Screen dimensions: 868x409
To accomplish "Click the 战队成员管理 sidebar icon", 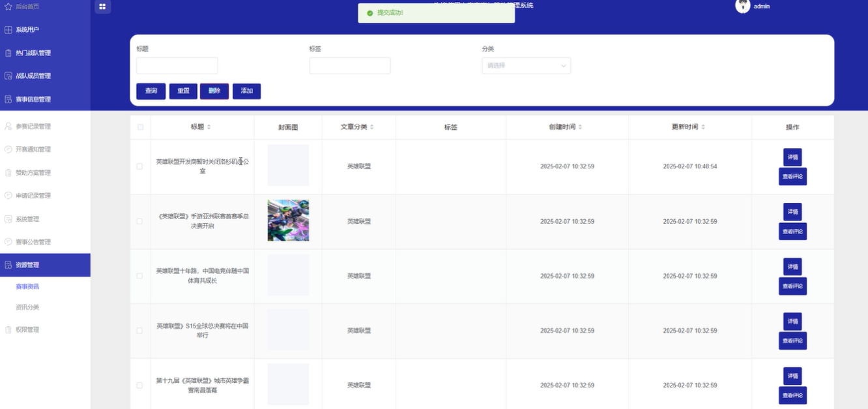I will pos(8,76).
